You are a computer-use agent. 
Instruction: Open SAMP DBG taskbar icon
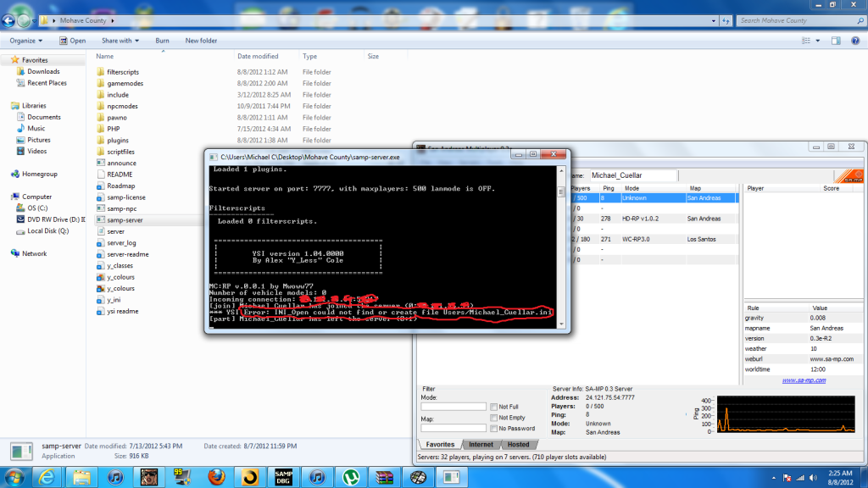pos(283,477)
